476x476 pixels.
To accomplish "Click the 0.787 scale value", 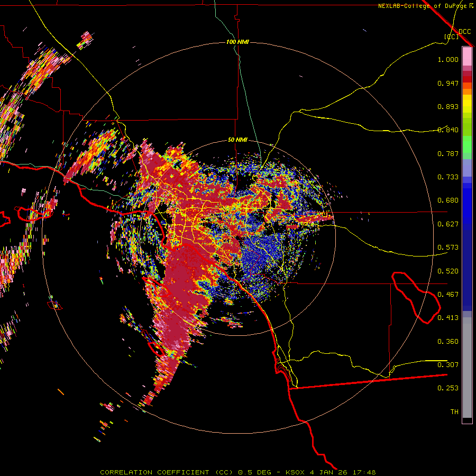I will click(448, 153).
